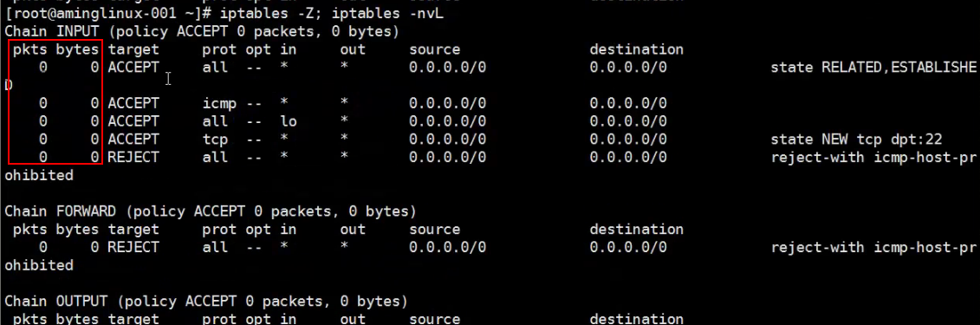Screen dimensions: 980x325
Task: Click 'destination' header in FORWARD chain
Action: [636, 230]
